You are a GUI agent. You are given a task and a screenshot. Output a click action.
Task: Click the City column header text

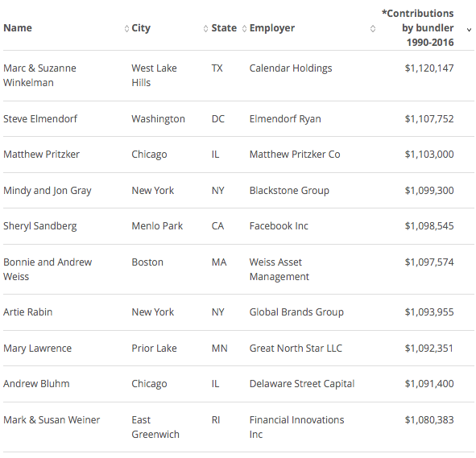click(x=141, y=28)
